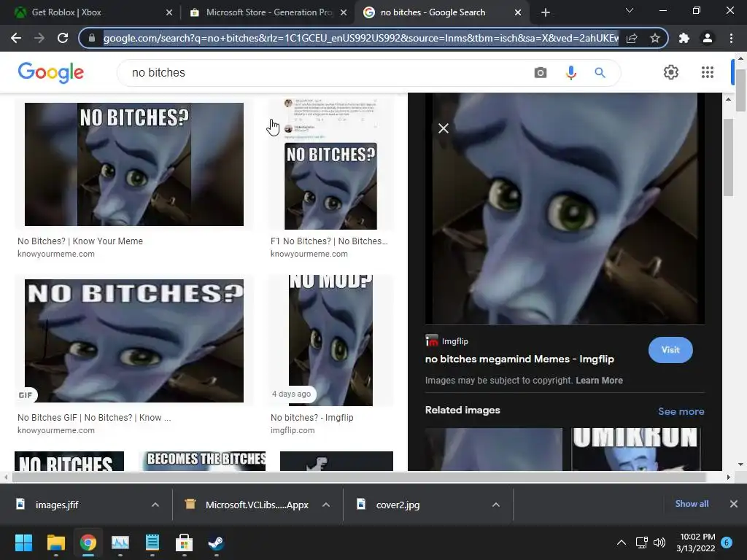Visit the Imgflip source page
This screenshot has width=747, height=560.
(x=670, y=350)
